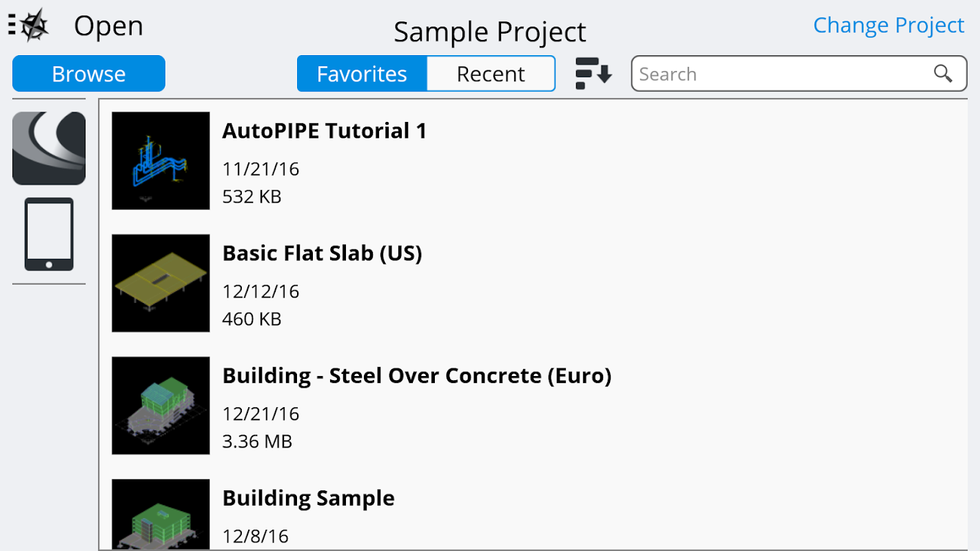Click the magnifying glass search icon
Viewport: 980px width, 551px height.
pos(943,74)
